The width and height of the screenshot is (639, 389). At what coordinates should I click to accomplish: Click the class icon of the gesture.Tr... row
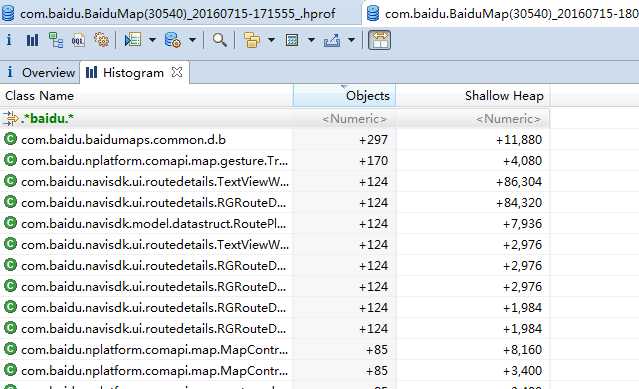[x=10, y=160]
